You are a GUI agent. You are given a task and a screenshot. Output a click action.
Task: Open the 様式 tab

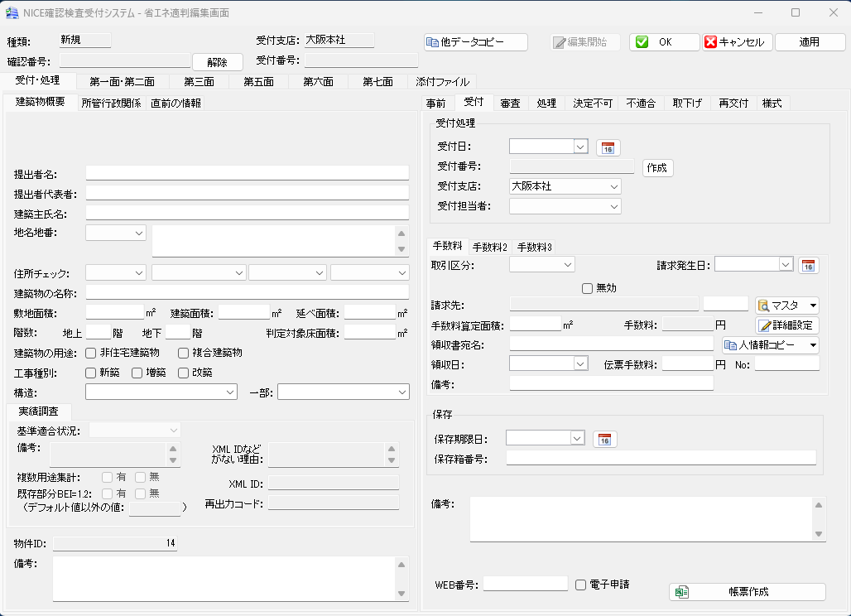[x=772, y=103]
